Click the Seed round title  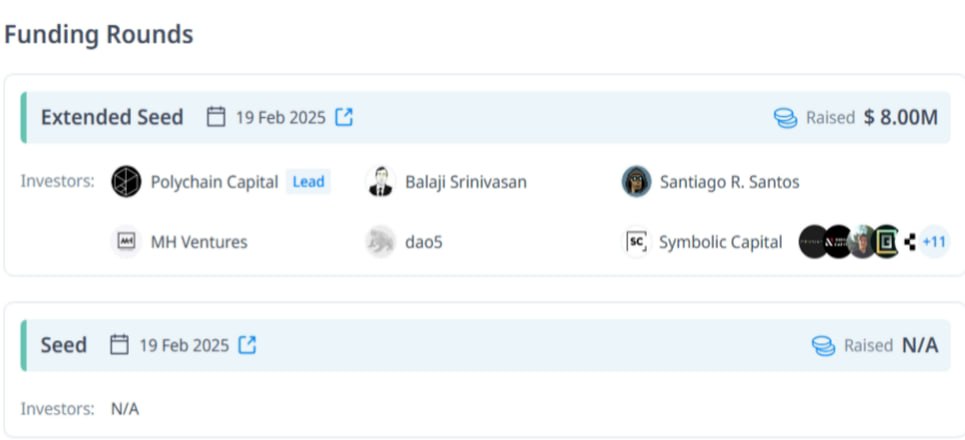pos(63,345)
